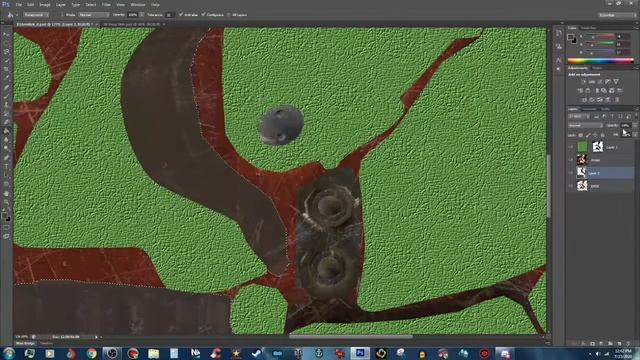Open the Paint Bucket tool preset picker arrow
Screen dimensions: 640x360
pyautogui.click(x=17, y=15)
